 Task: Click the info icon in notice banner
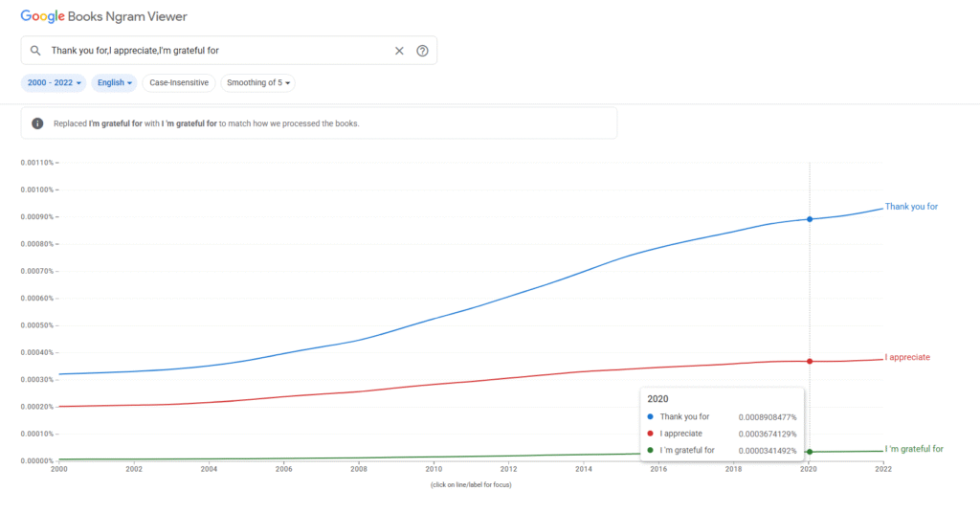click(x=37, y=123)
